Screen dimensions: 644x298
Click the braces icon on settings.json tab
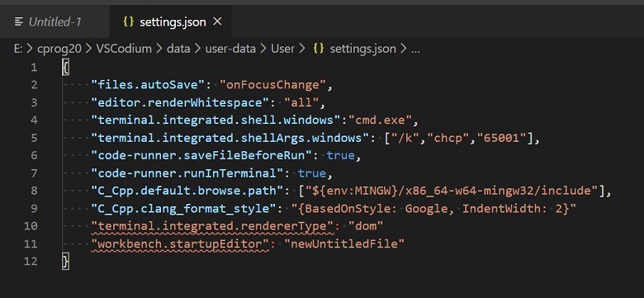point(129,21)
